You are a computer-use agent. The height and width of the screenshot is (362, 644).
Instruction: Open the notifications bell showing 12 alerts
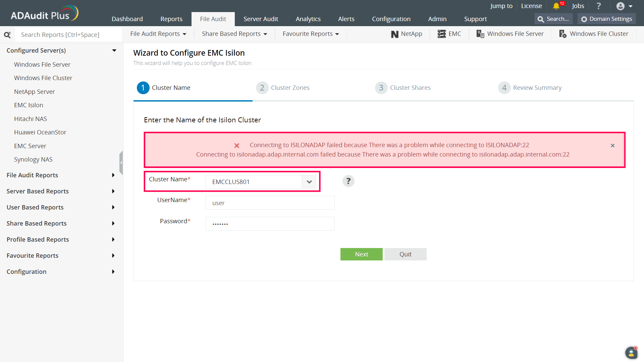pos(557,6)
